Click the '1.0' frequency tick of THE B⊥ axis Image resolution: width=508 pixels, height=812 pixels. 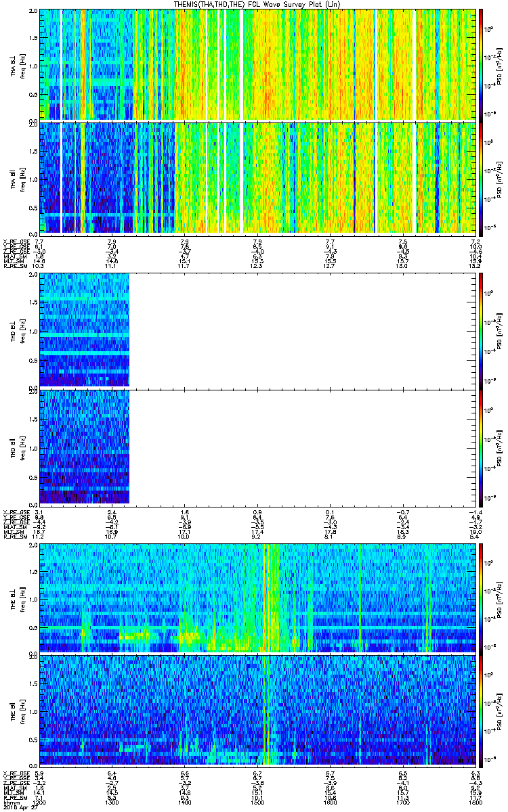[33, 599]
